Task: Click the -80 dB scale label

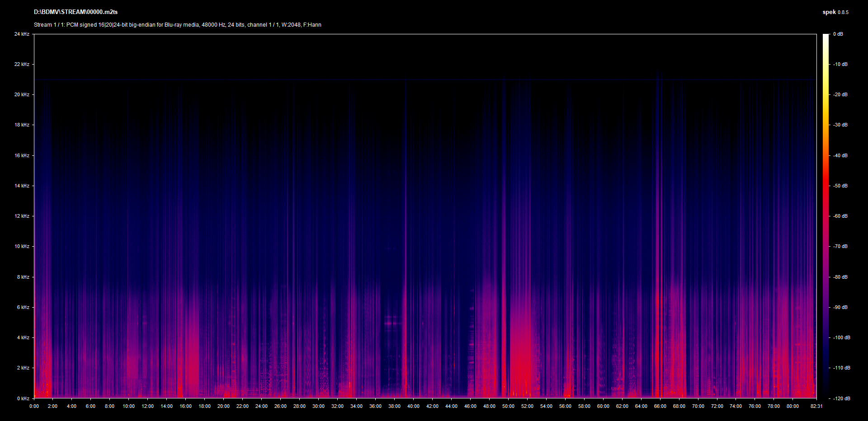Action: pyautogui.click(x=840, y=277)
